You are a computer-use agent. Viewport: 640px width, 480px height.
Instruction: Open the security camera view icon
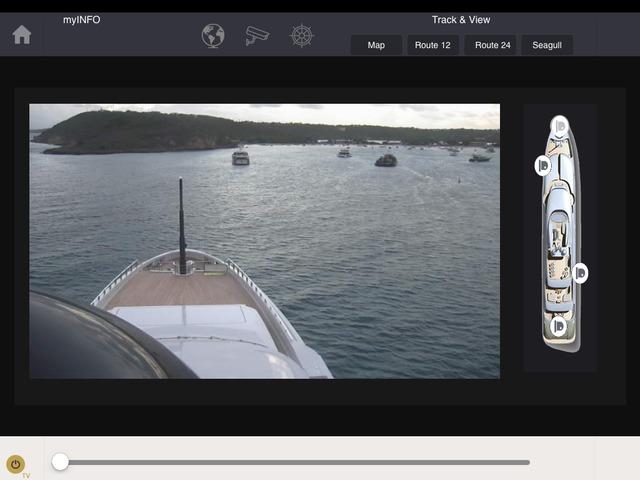pyautogui.click(x=257, y=36)
